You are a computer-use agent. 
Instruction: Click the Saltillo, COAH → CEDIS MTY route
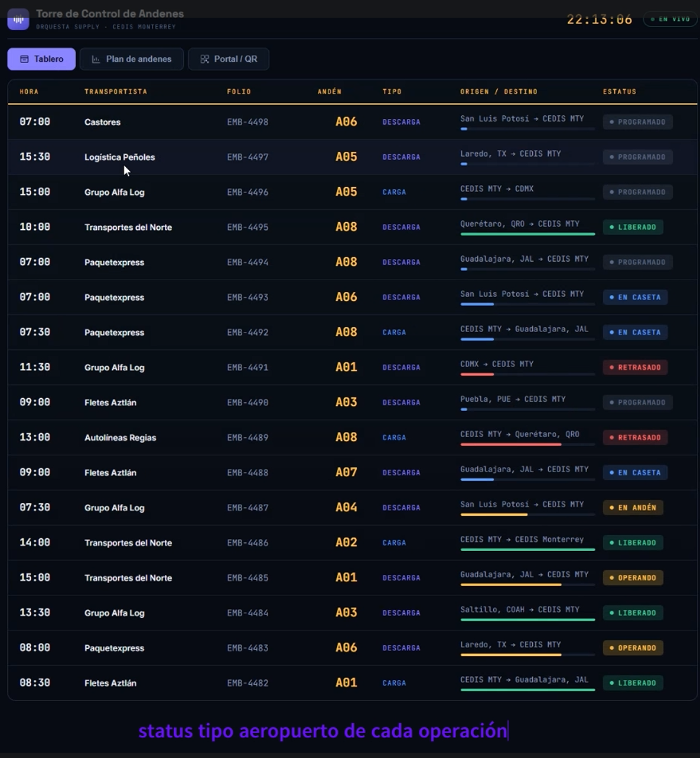tap(520, 609)
